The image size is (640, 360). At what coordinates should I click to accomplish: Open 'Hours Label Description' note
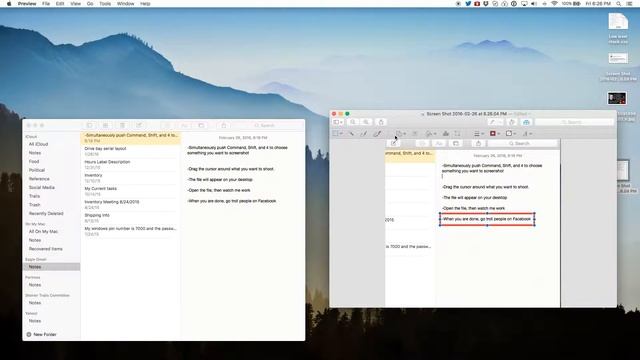click(x=131, y=164)
